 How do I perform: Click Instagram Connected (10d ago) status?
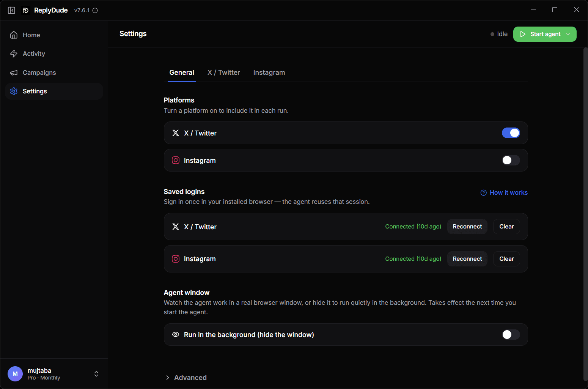click(413, 259)
